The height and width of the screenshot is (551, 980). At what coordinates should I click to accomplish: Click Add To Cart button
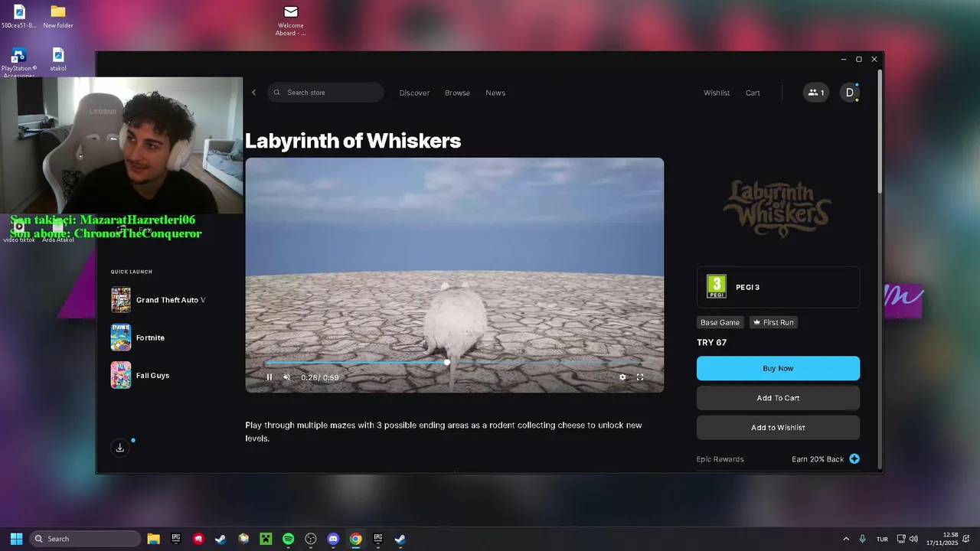pyautogui.click(x=778, y=398)
